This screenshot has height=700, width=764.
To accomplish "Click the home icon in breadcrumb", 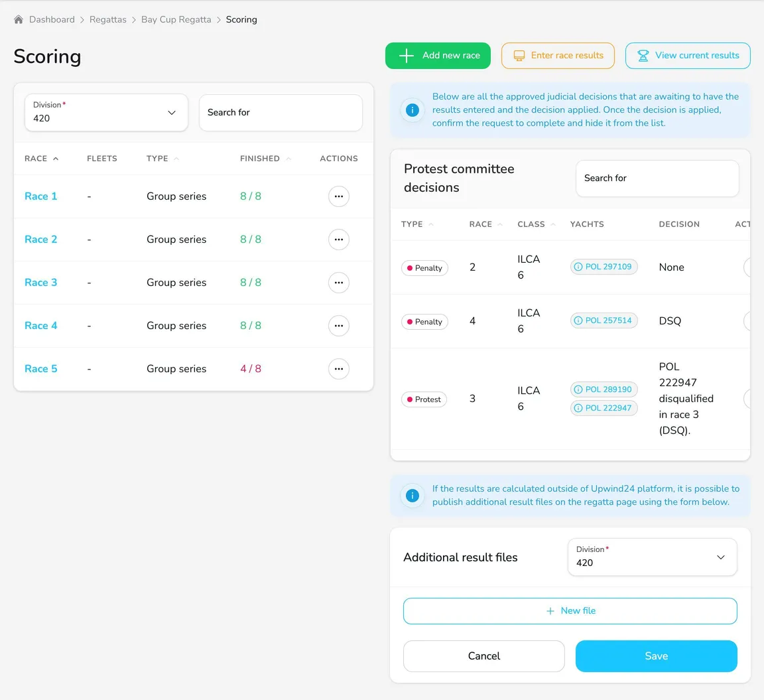I will point(19,19).
